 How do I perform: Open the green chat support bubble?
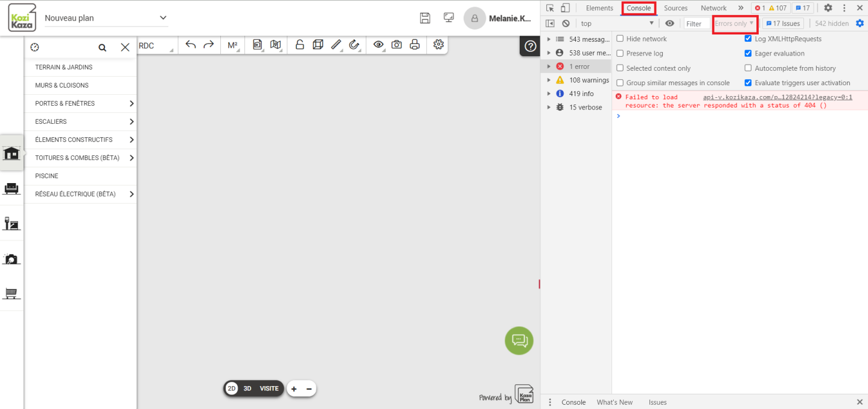[519, 341]
